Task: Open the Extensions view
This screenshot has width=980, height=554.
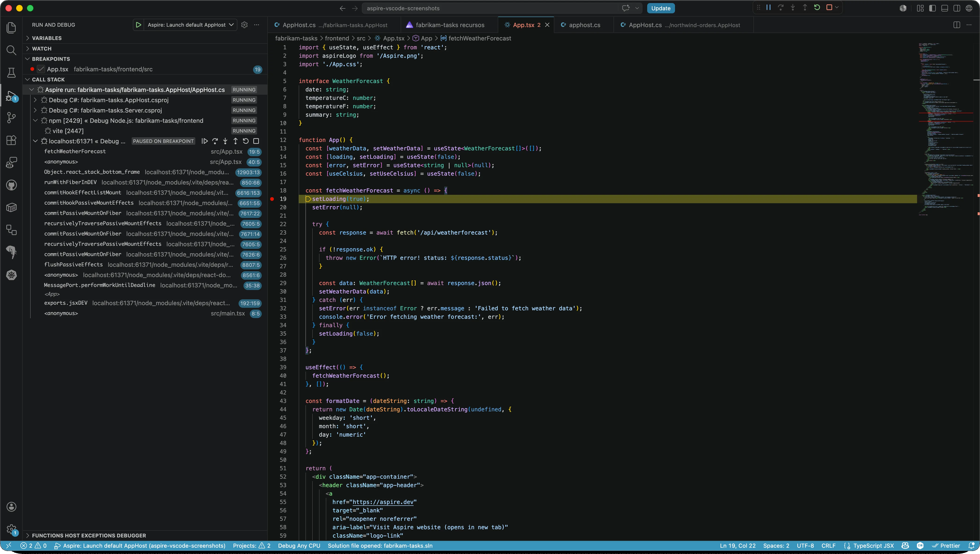Action: [11, 140]
